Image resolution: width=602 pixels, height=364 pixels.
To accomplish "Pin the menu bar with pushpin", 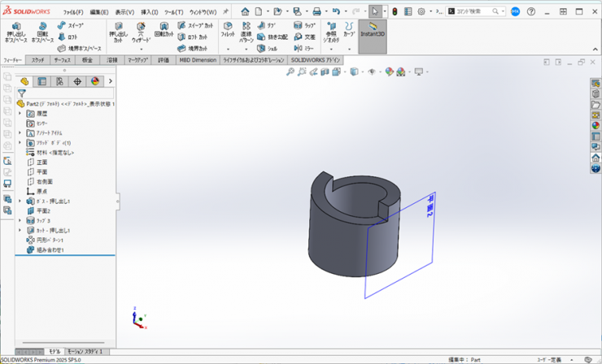I will click(x=225, y=12).
